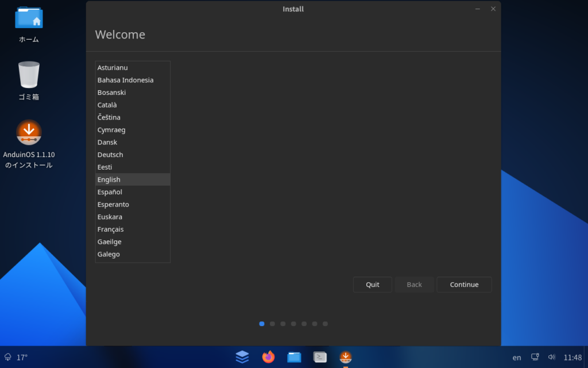The width and height of the screenshot is (588, 368).
Task: Launch the AnduinOS 1.1.10 installer desktop icon
Action: (x=29, y=133)
